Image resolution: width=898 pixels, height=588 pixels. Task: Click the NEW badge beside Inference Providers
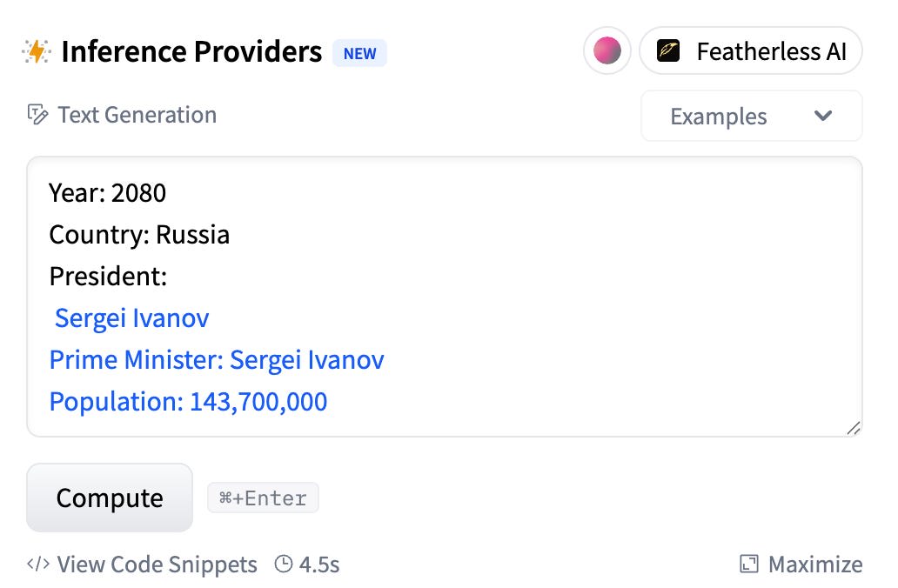click(x=359, y=53)
